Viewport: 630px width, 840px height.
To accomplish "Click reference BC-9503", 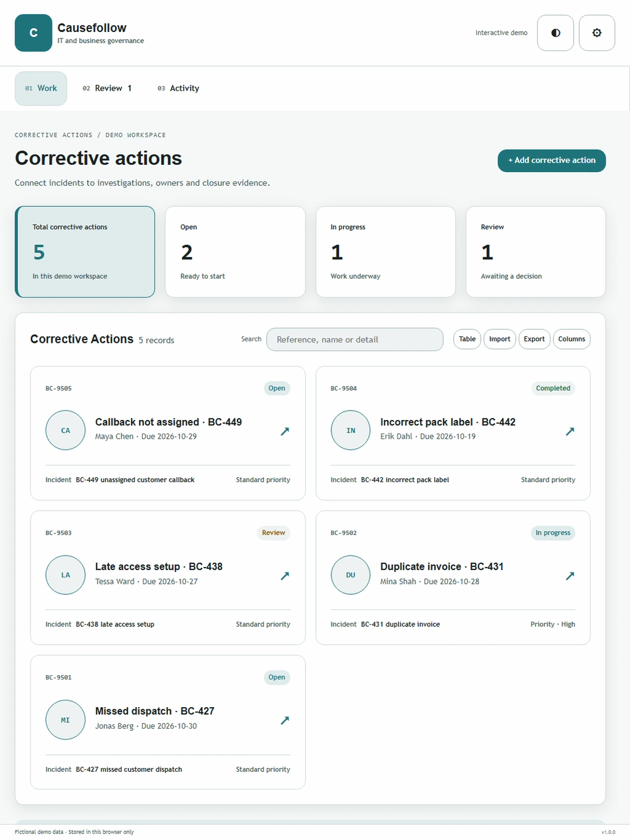I will pos(58,533).
